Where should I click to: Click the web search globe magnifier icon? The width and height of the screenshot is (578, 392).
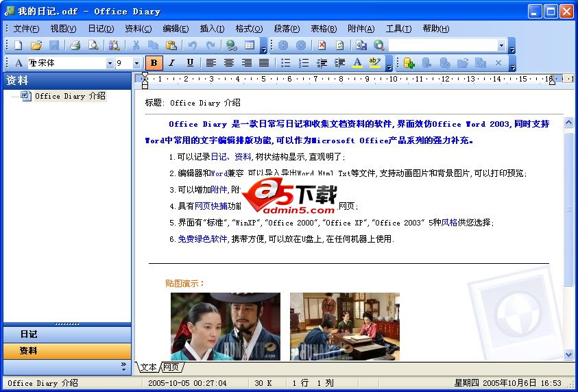[x=379, y=45]
